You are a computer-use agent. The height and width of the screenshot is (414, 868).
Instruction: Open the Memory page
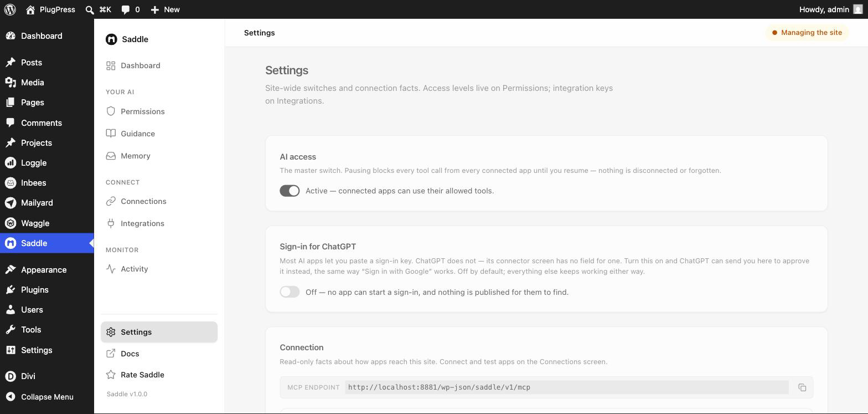[x=159, y=156]
